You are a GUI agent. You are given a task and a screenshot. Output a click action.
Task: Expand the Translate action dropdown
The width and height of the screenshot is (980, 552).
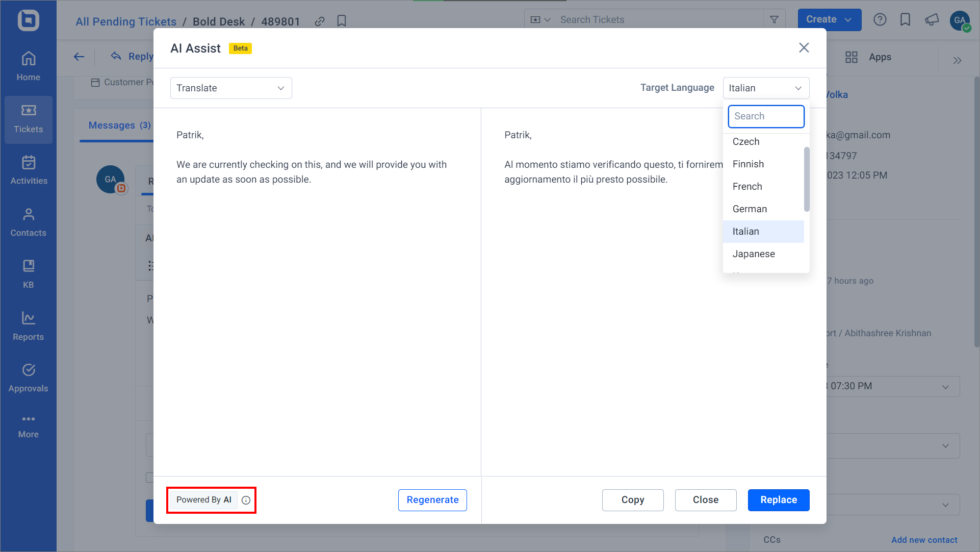coord(231,88)
